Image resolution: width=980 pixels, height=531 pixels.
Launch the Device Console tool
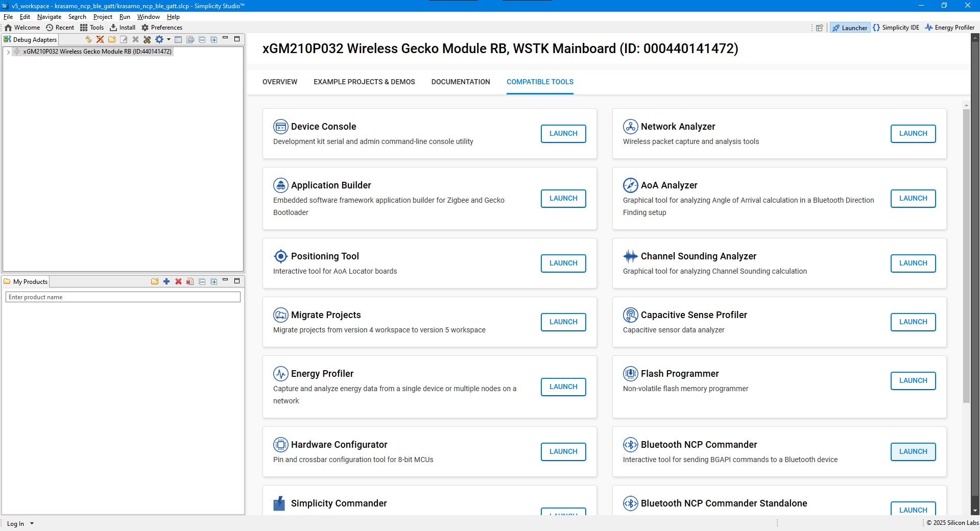(x=563, y=134)
